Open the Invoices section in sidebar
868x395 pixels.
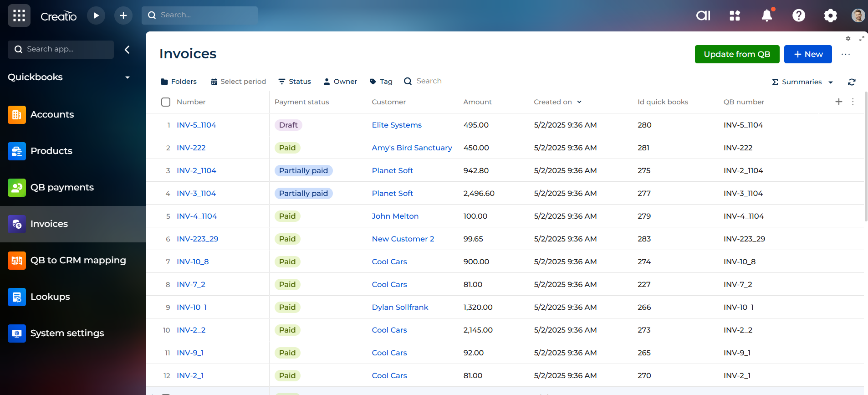click(x=73, y=224)
